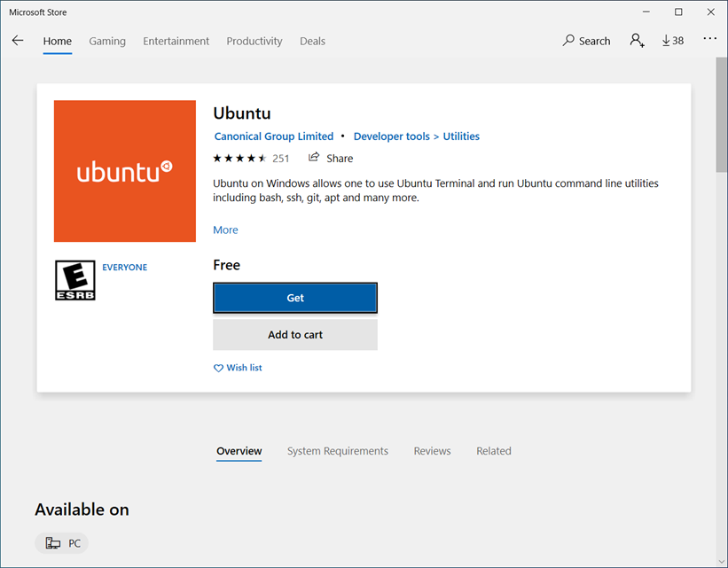The height and width of the screenshot is (568, 728).
Task: Click the star rating
Action: click(x=239, y=159)
